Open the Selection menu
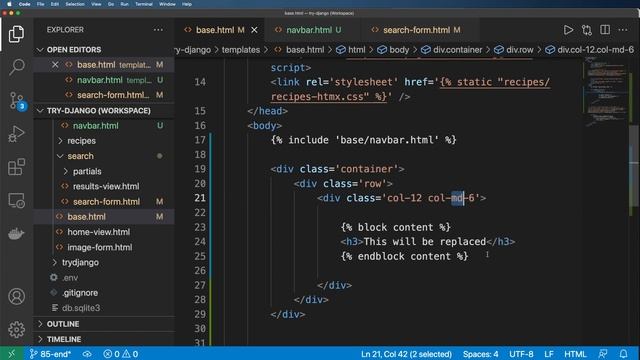The image size is (640, 360). pos(75,4)
